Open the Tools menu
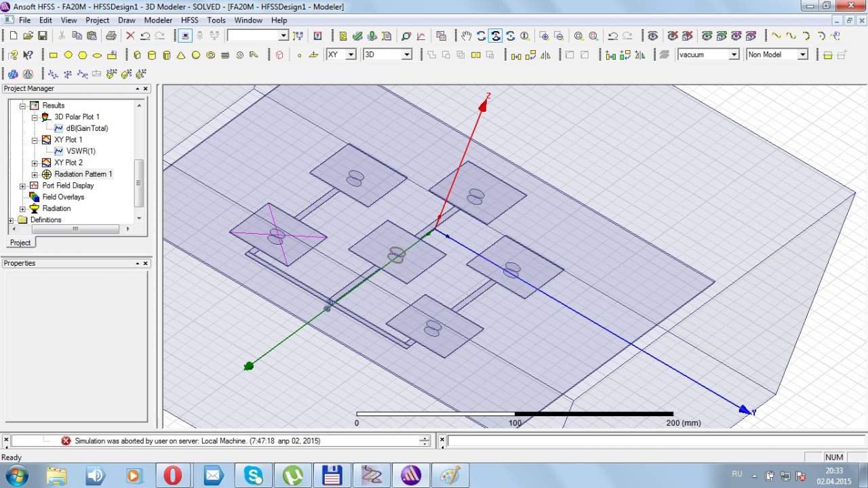Viewport: 868px width, 488px height. (x=216, y=20)
